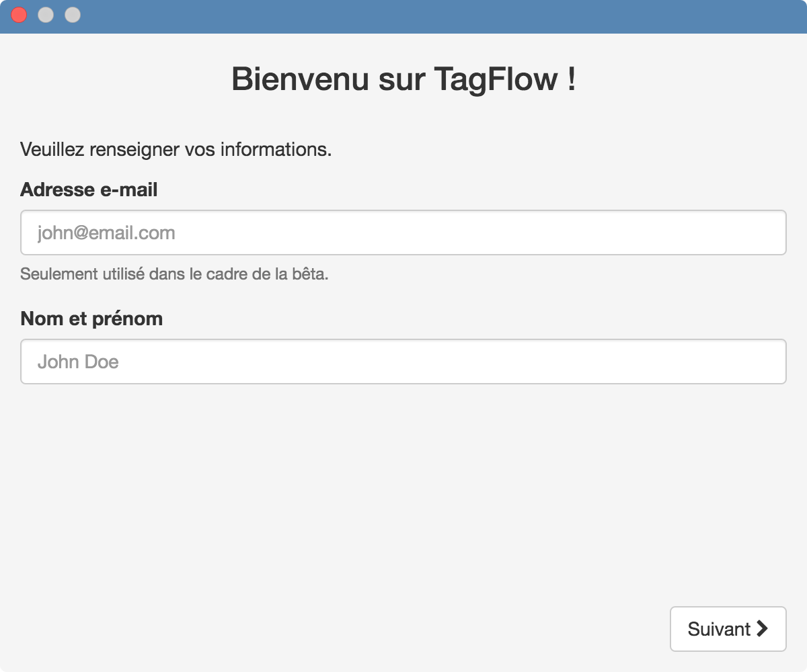Image resolution: width=807 pixels, height=672 pixels.
Task: Click the minimize window button
Action: [x=46, y=15]
